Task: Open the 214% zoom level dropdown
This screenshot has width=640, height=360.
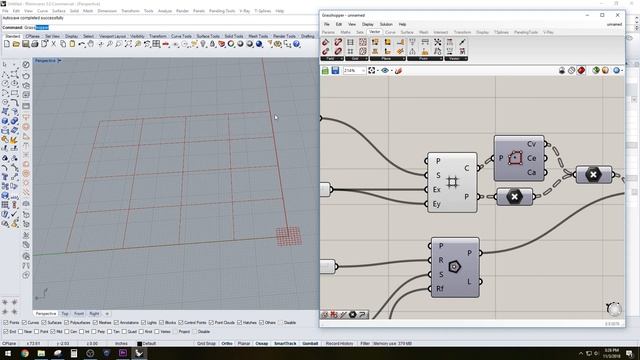Action: [363, 71]
